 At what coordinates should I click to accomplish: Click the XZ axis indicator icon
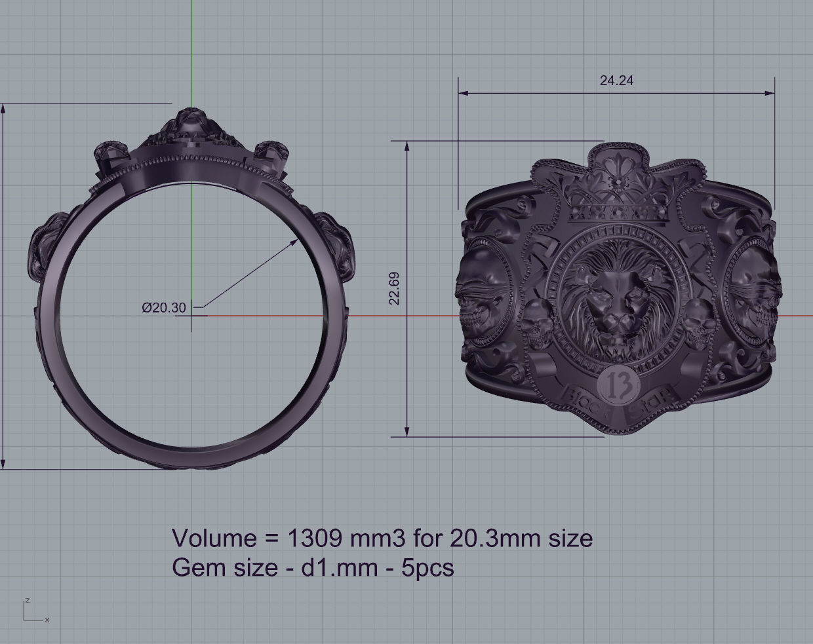coord(36,610)
